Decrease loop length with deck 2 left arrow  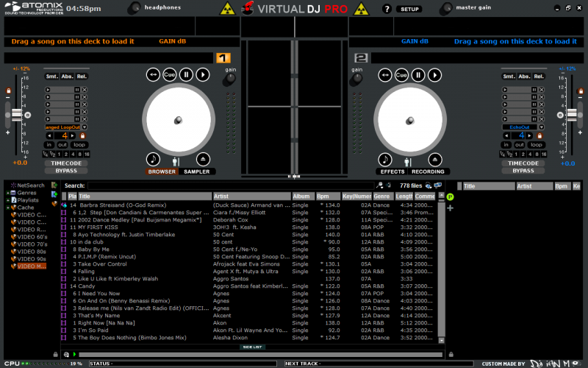click(506, 135)
